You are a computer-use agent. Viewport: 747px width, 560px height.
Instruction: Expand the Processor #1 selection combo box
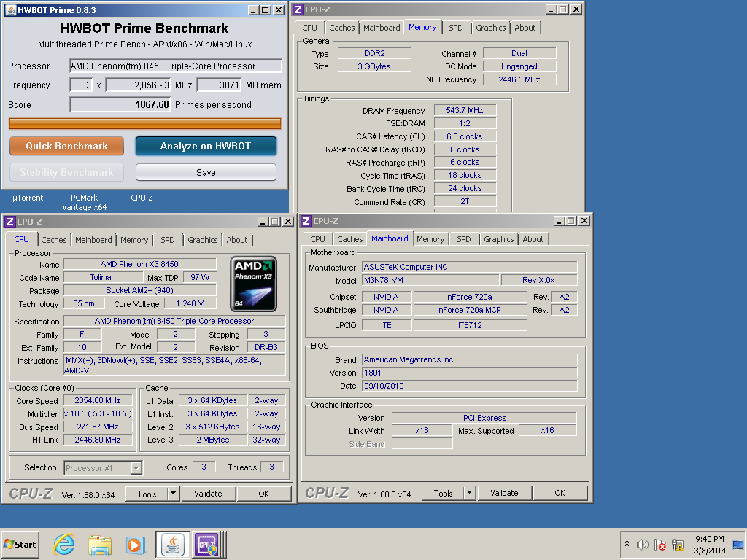click(x=136, y=468)
